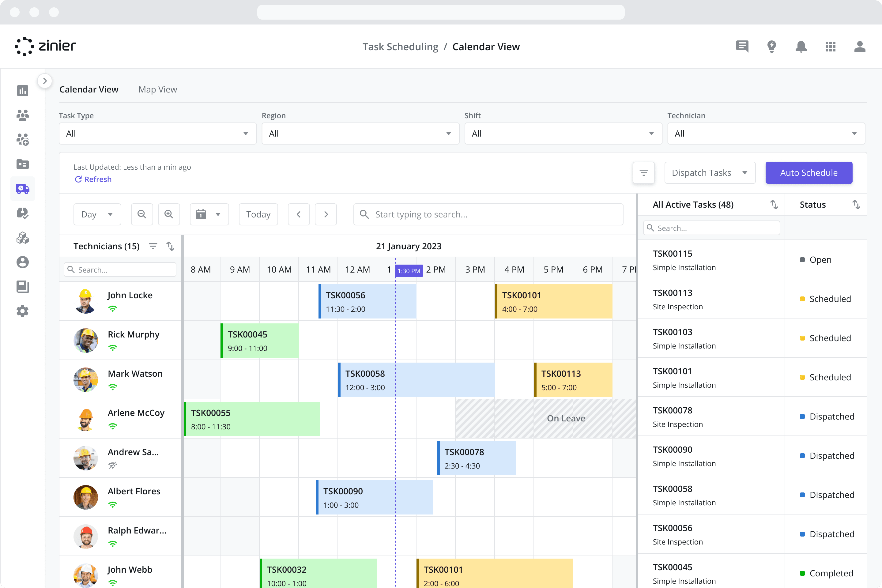The image size is (882, 588).
Task: Click the Refresh link to update data
Action: [93, 179]
